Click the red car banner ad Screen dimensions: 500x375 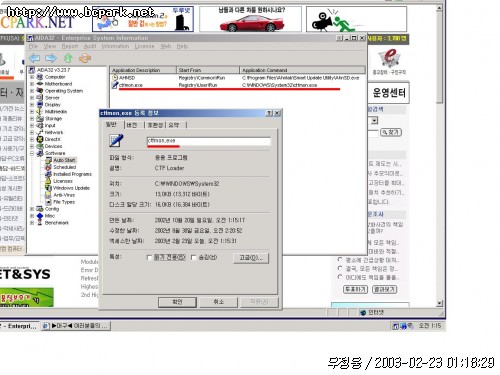(250, 19)
